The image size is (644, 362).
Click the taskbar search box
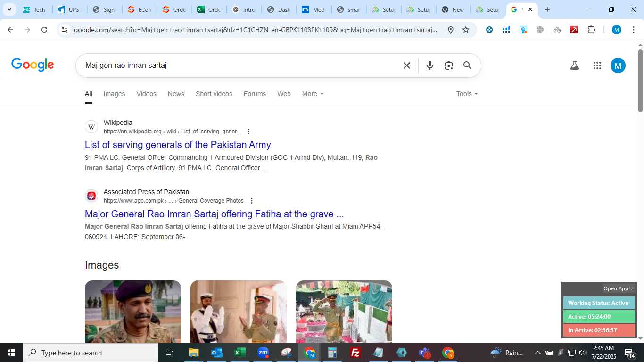91,353
